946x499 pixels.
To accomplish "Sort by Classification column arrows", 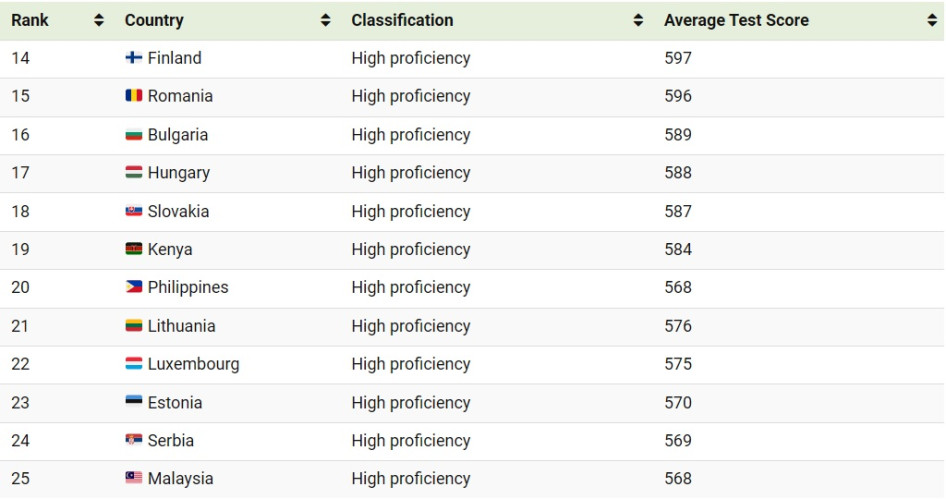I will coord(638,21).
